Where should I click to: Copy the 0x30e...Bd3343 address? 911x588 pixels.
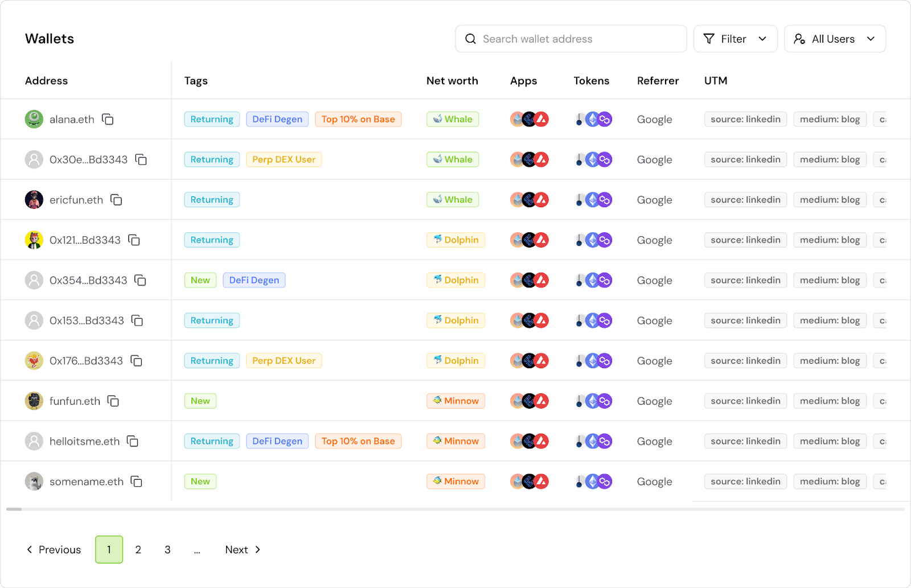click(x=141, y=159)
